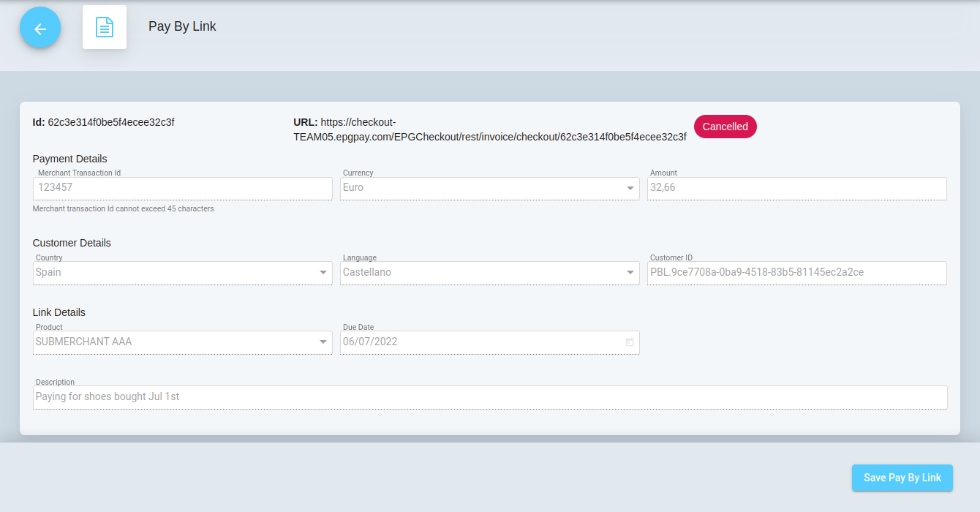This screenshot has width=980, height=512.
Task: Click the Customer Details section heading
Action: tap(72, 243)
